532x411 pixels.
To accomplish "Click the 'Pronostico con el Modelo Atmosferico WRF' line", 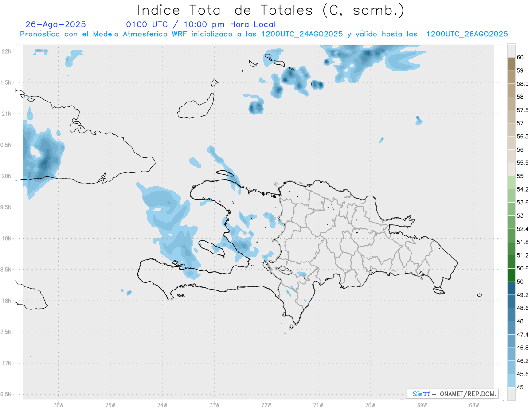I will [x=264, y=34].
